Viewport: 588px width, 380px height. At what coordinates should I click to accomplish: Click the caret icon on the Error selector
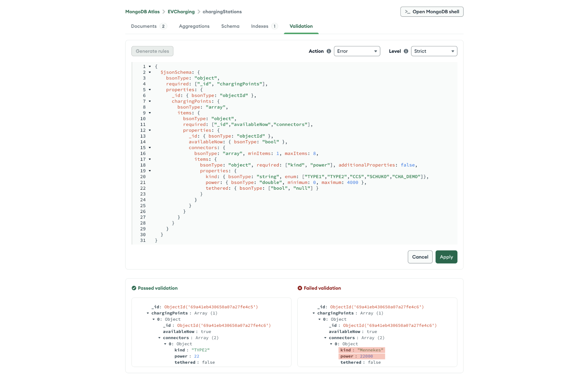coord(375,51)
